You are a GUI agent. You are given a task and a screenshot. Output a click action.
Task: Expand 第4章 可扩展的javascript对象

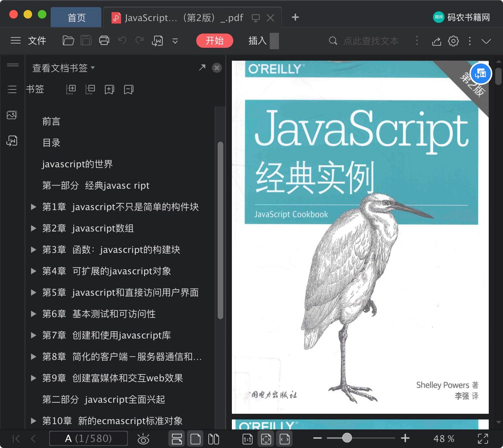point(34,271)
